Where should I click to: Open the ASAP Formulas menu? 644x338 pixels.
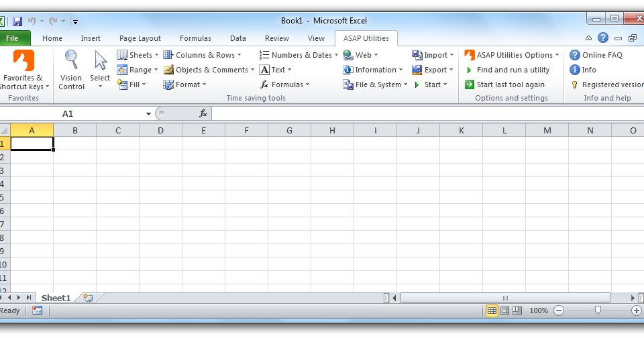pos(284,84)
